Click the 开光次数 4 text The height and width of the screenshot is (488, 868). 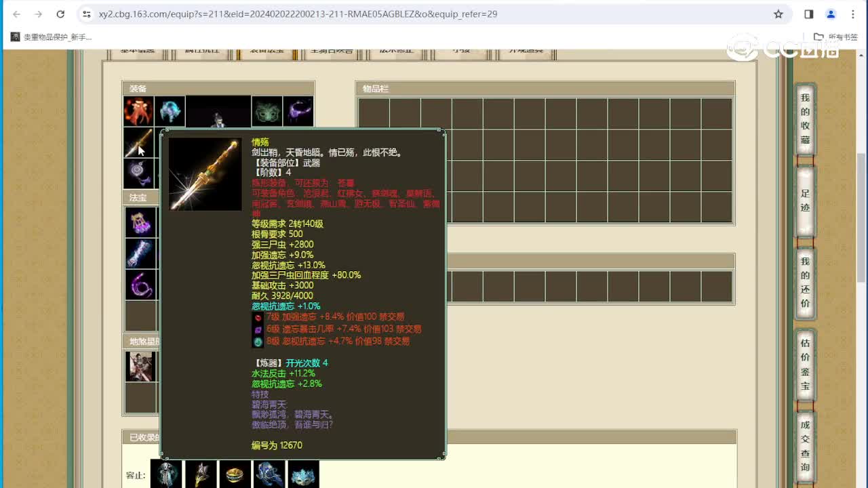pyautogui.click(x=307, y=363)
